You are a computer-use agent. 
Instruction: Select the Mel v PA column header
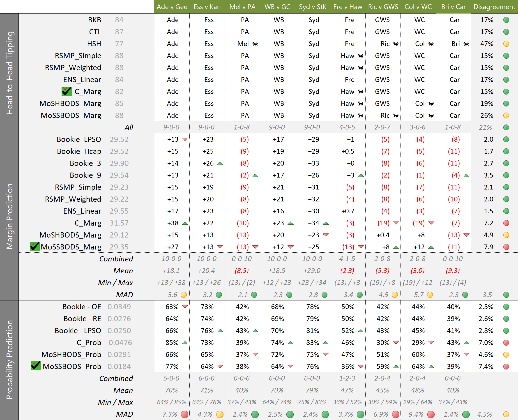coord(242,7)
